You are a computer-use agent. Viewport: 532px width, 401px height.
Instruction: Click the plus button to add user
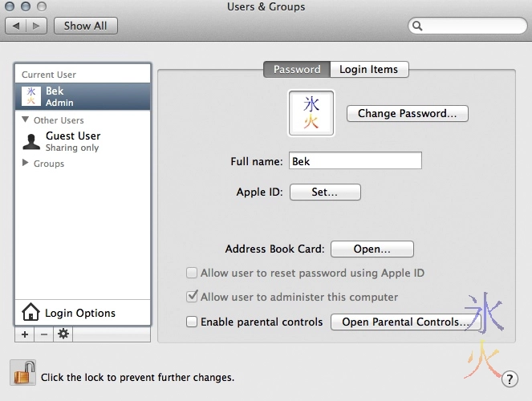point(25,334)
